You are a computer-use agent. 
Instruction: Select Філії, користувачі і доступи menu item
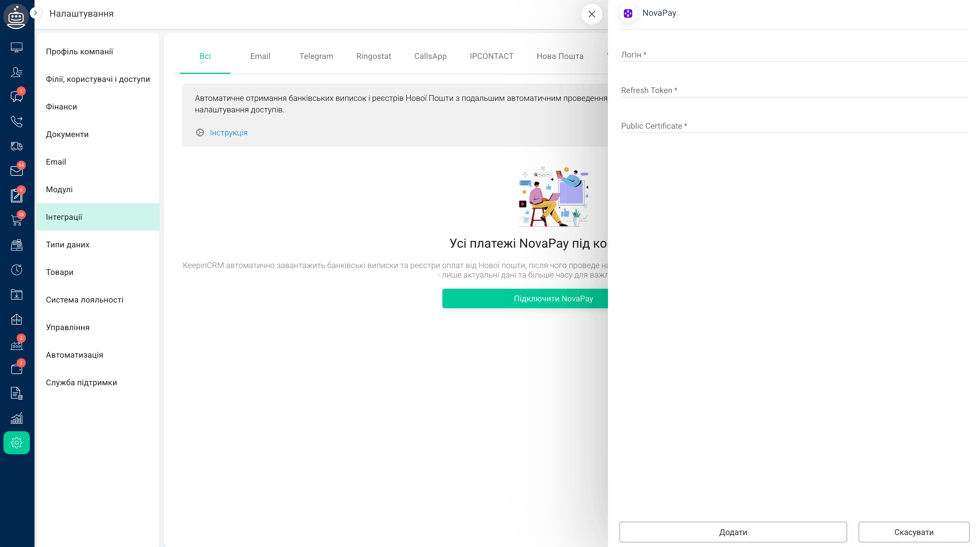[98, 79]
